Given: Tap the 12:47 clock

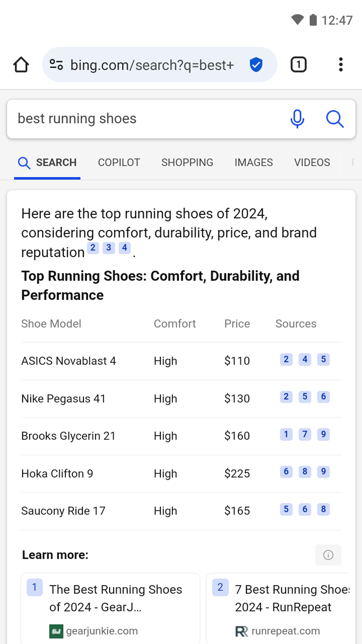Looking at the screenshot, I should [337, 20].
